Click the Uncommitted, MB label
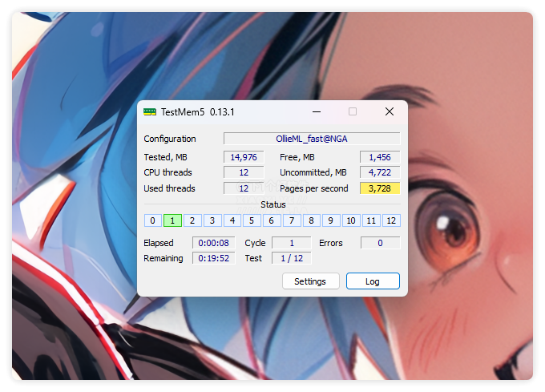Viewport: 545px width, 392px height. point(313,172)
